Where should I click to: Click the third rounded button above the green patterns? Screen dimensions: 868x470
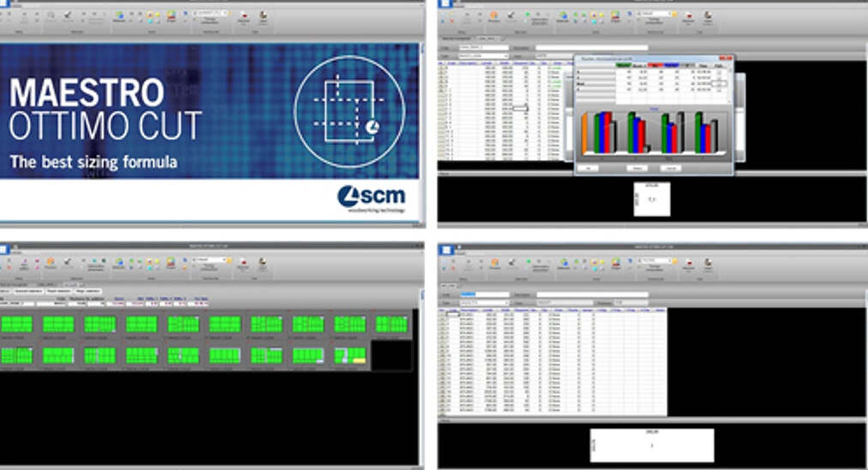click(58, 291)
